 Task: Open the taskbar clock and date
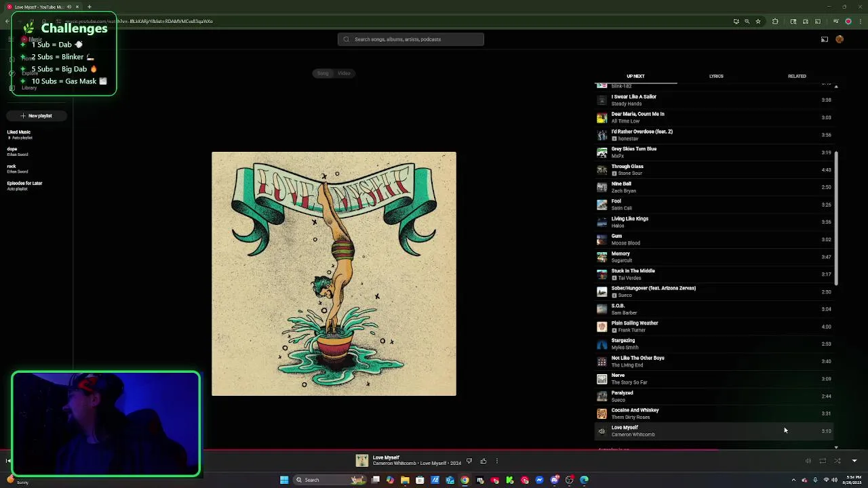[854, 480]
